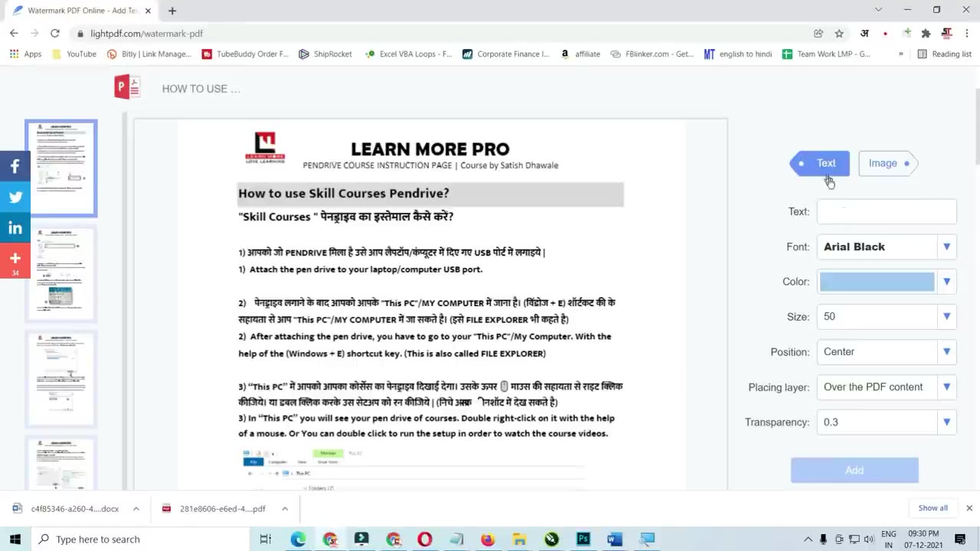
Task: Open the ShipRocket bookmark
Action: 325,54
